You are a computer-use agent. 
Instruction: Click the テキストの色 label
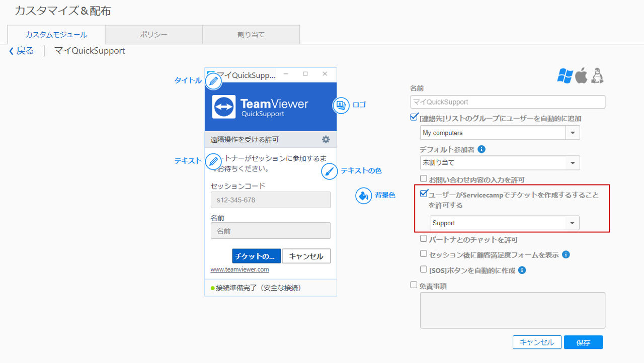coord(361,171)
